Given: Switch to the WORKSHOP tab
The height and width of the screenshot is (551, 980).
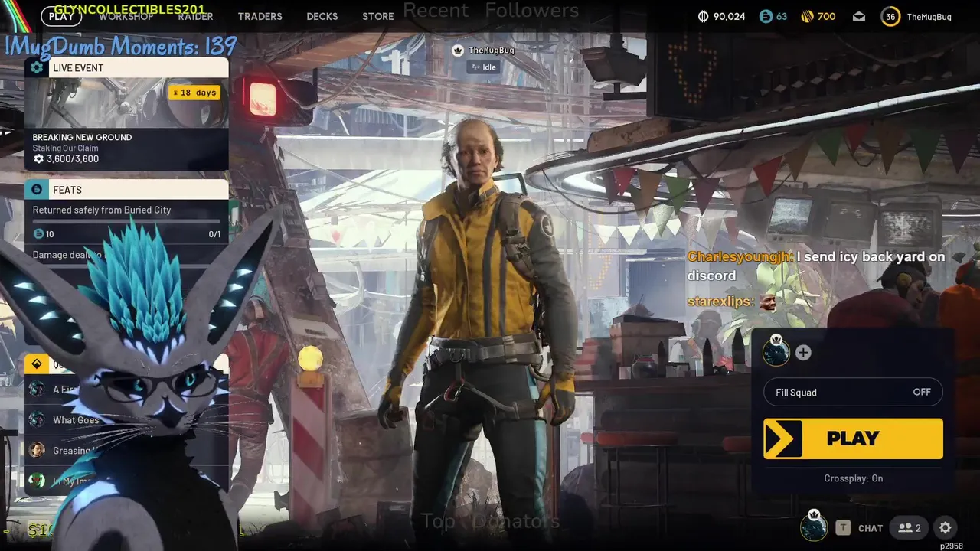Looking at the screenshot, I should point(126,16).
